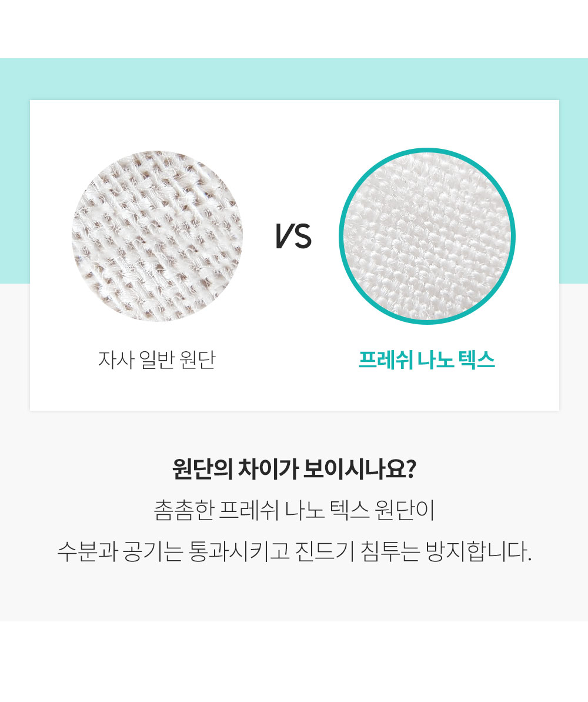
Task: Click the word 통과시키고 in the description
Action: point(239,551)
